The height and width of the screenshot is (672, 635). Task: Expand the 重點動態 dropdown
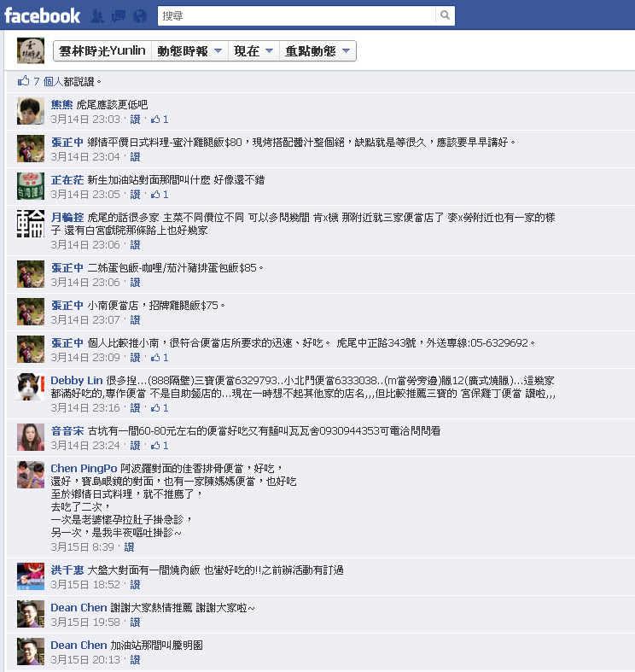(x=317, y=51)
